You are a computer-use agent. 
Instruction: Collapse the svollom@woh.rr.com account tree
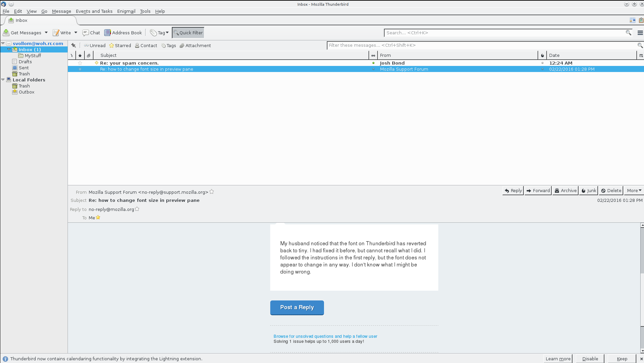click(x=3, y=43)
